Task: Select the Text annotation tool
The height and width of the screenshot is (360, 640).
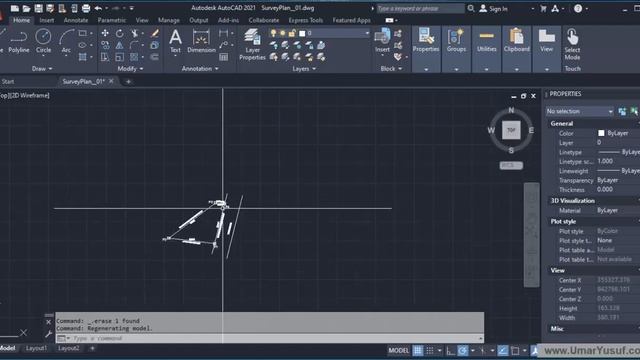Action: coord(175,41)
